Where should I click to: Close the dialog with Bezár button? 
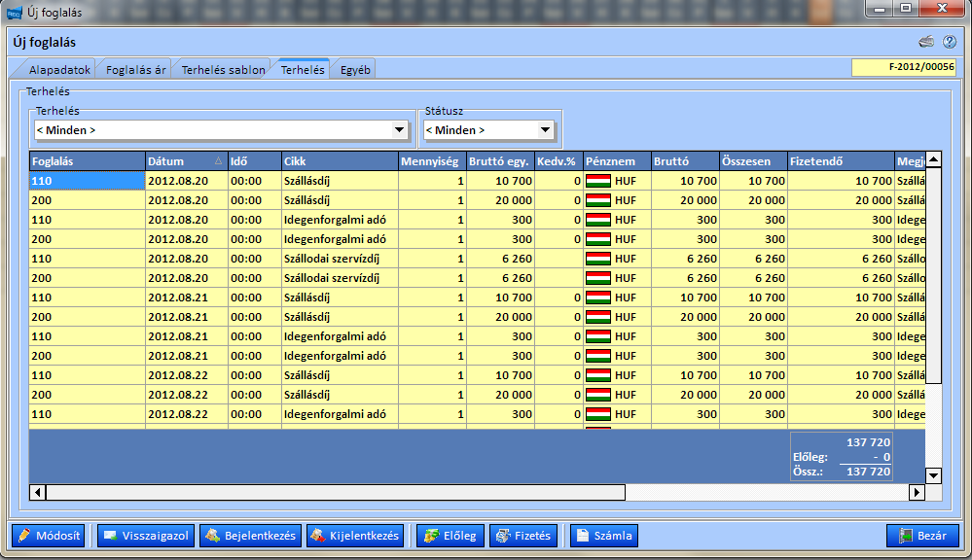[923, 536]
